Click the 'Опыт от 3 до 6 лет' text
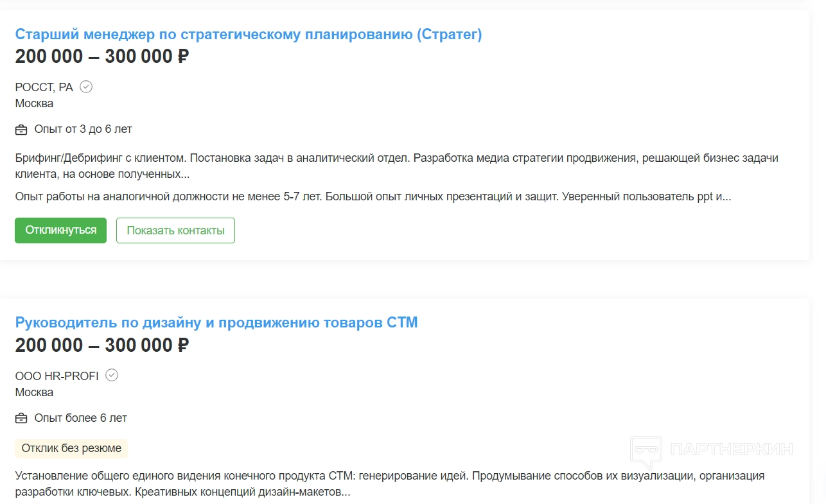Viewport: 826px width, 504px height. (83, 129)
